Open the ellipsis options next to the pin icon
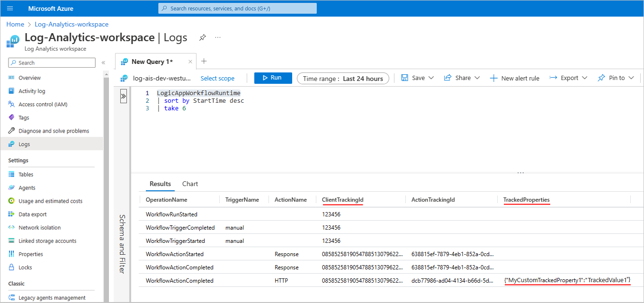Screen dimensions: 644x303 (x=218, y=37)
